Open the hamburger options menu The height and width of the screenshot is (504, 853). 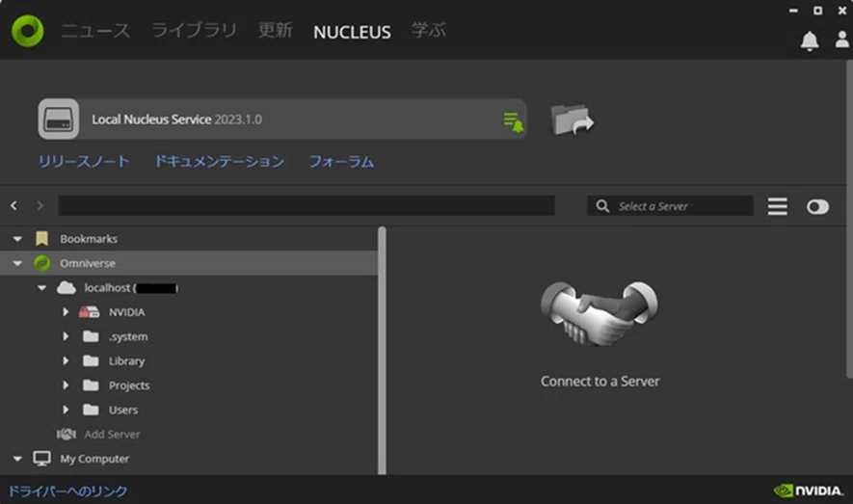click(x=778, y=206)
